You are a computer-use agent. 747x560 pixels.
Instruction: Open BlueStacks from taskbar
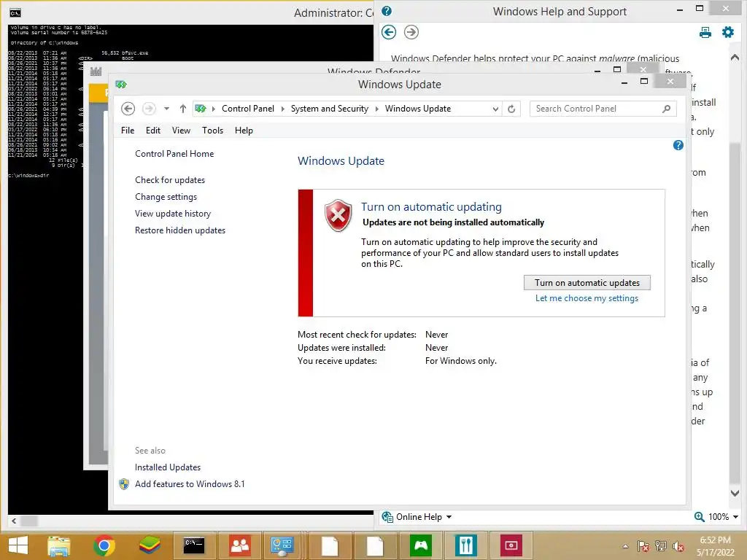click(x=150, y=545)
